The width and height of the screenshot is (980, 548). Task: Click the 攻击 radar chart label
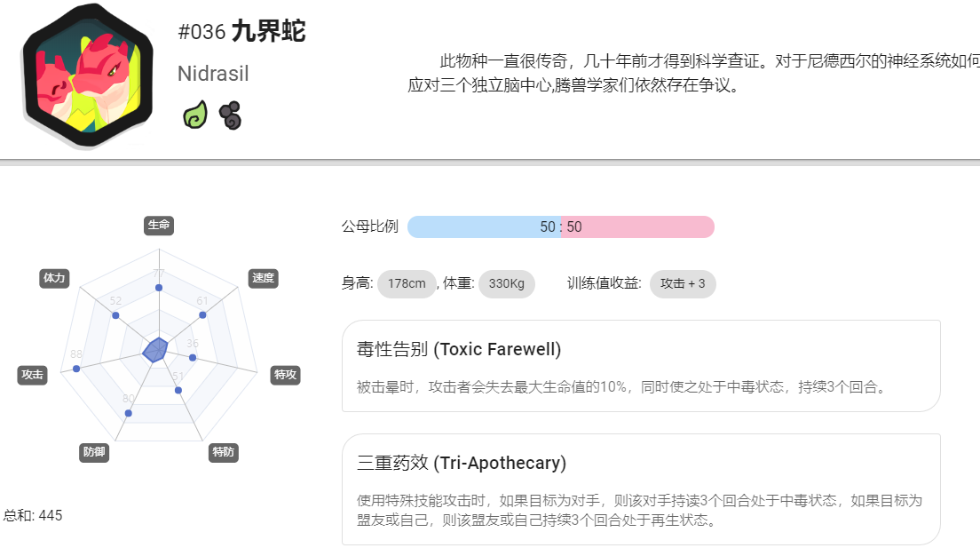pyautogui.click(x=33, y=375)
